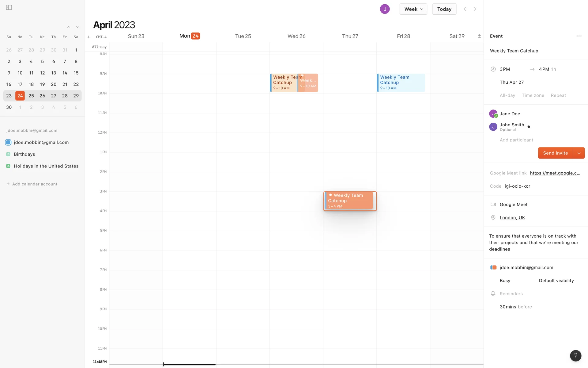Click the Add participant field
Viewport: 588px width, 368px height.
click(x=516, y=140)
